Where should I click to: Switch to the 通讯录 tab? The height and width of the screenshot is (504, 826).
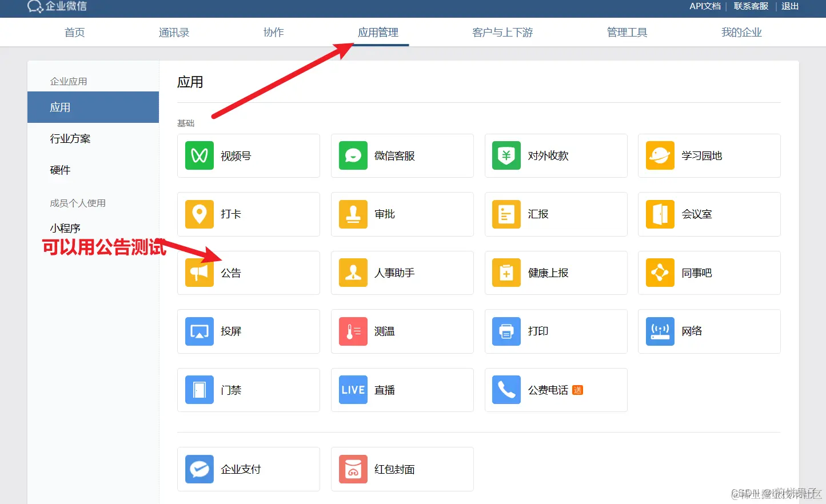(x=174, y=33)
